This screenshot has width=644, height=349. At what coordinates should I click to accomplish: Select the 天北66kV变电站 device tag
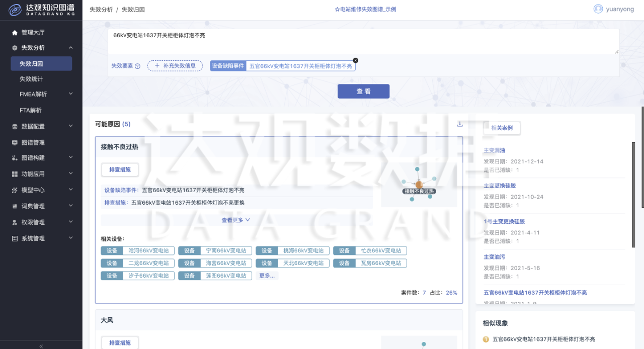(293, 263)
